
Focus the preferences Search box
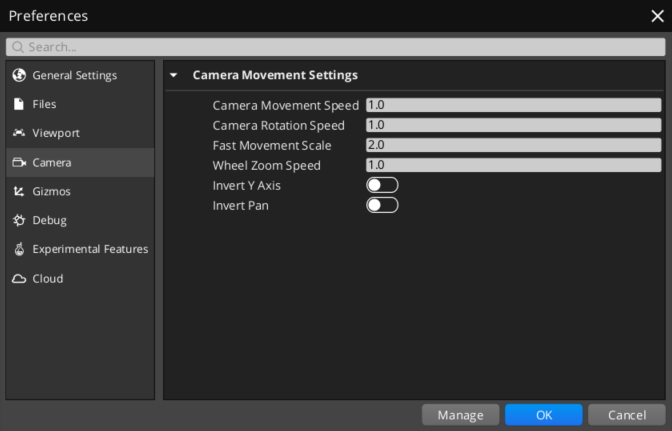(x=336, y=47)
